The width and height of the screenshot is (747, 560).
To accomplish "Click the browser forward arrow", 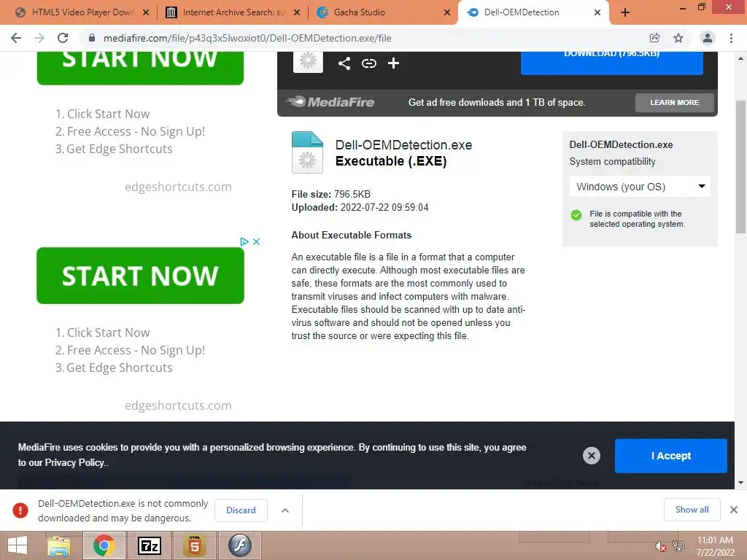I will [39, 38].
